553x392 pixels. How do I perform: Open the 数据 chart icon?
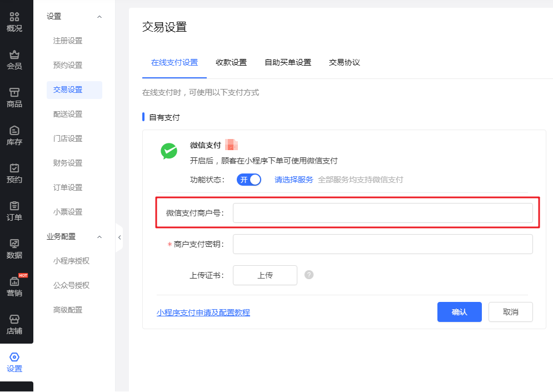click(14, 244)
